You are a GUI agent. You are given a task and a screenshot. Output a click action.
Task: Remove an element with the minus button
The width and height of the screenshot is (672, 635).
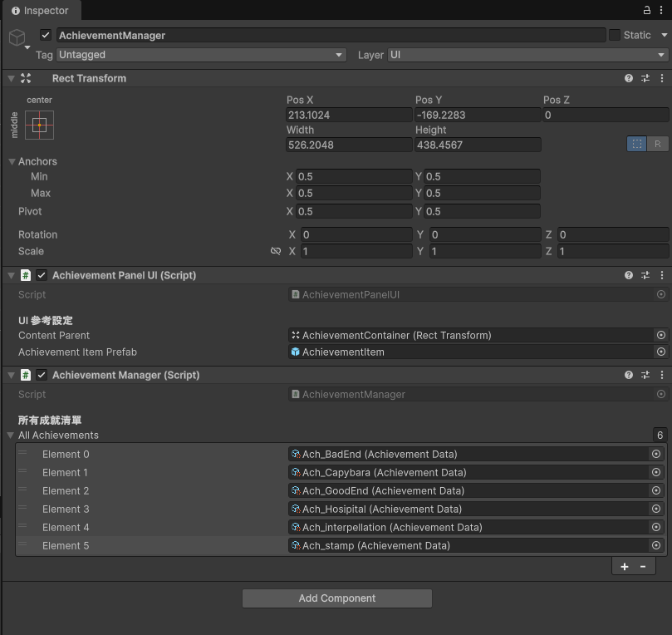[x=643, y=566]
